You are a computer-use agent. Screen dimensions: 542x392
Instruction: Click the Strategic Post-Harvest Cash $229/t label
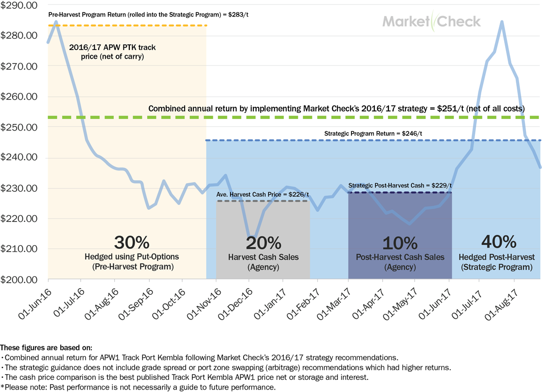tap(400, 186)
